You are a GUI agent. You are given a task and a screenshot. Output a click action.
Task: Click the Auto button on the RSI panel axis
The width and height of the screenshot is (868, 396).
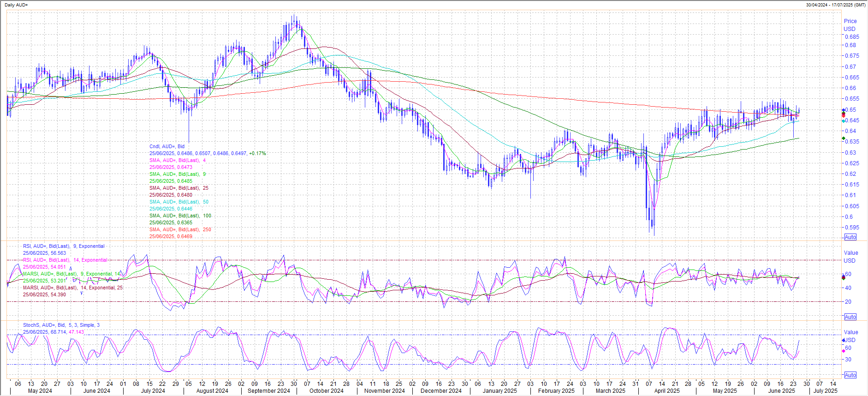click(850, 317)
